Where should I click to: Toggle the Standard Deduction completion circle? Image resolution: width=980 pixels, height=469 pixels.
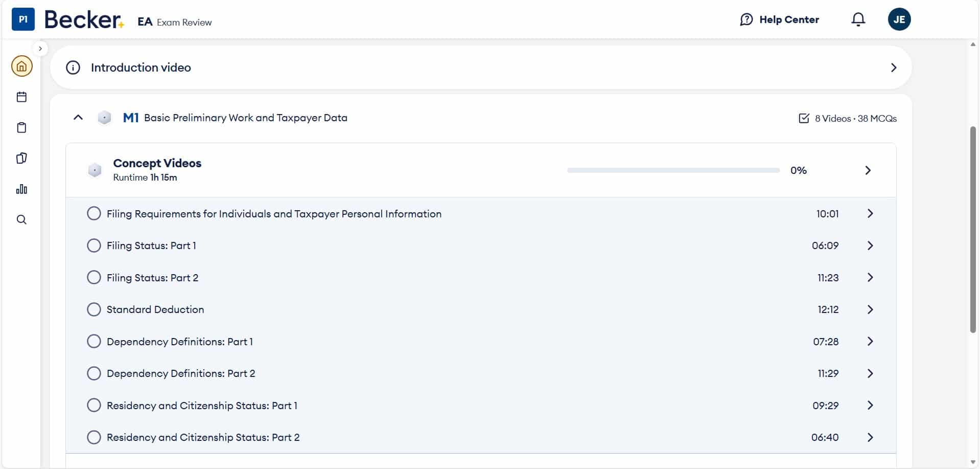point(94,309)
